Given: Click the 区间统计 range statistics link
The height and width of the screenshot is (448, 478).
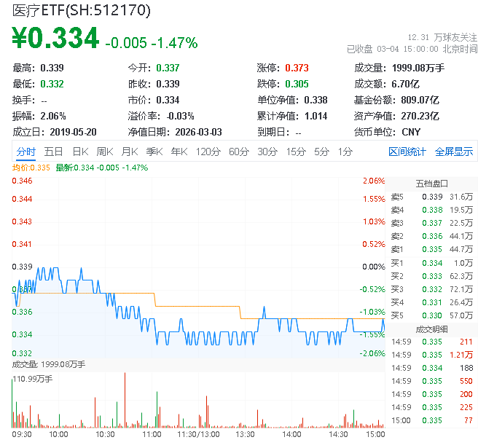Looking at the screenshot, I should coord(407,152).
